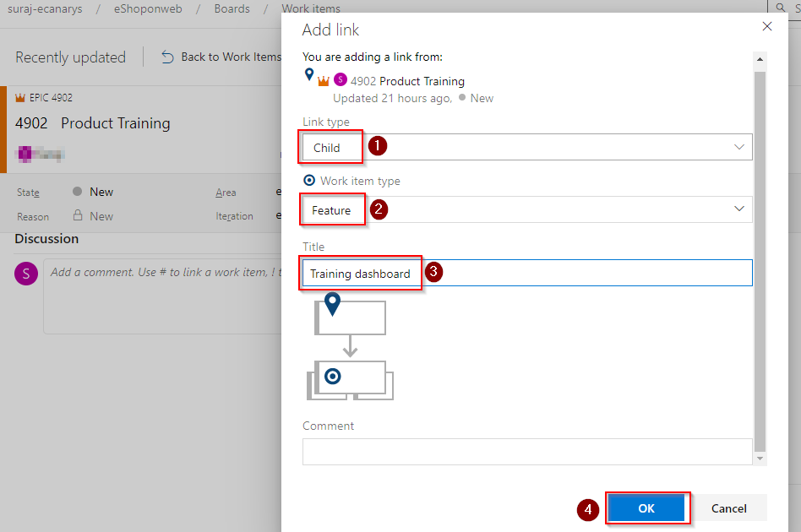Open Boards in the breadcrumb

(232, 8)
